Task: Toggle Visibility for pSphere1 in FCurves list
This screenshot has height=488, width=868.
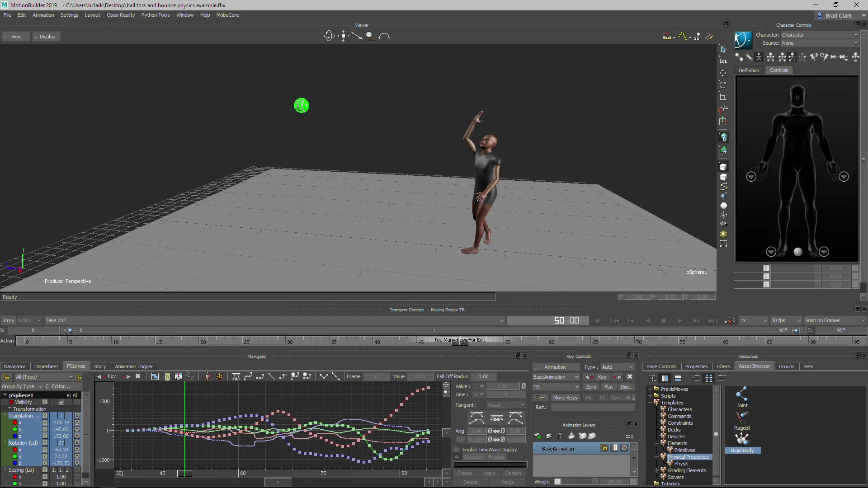Action: point(61,402)
